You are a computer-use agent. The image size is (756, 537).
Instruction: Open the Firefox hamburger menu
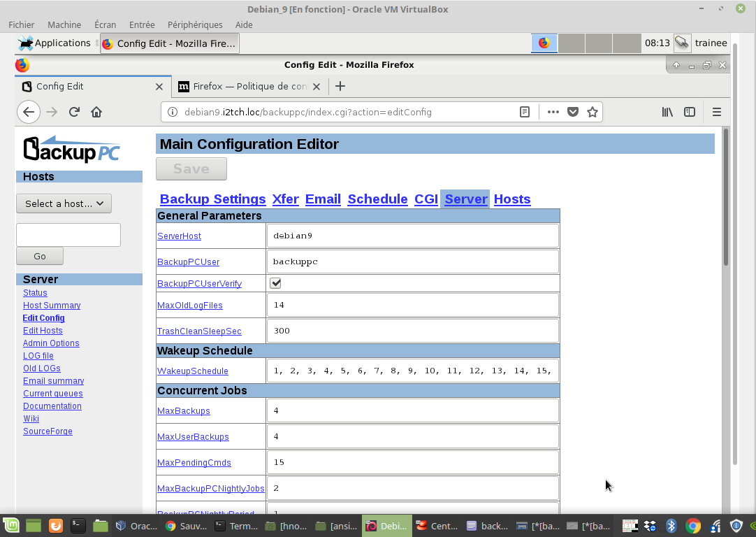(x=716, y=112)
